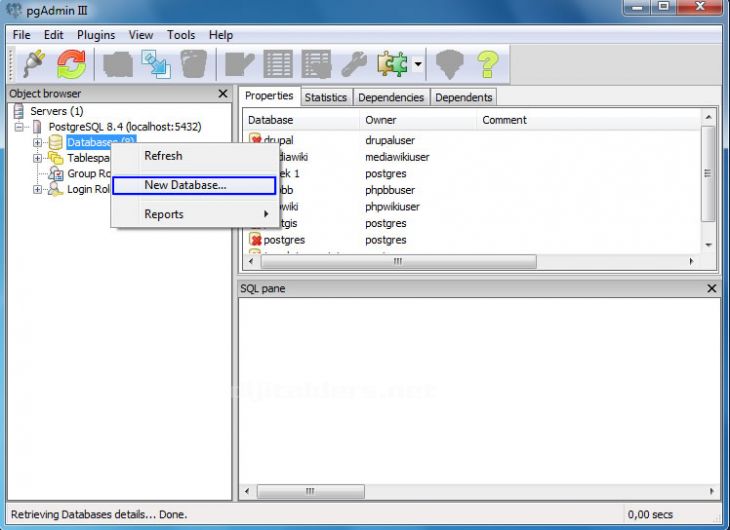This screenshot has width=730, height=530.
Task: Click the properties list horizontal scrollbar thumb
Action: click(398, 261)
